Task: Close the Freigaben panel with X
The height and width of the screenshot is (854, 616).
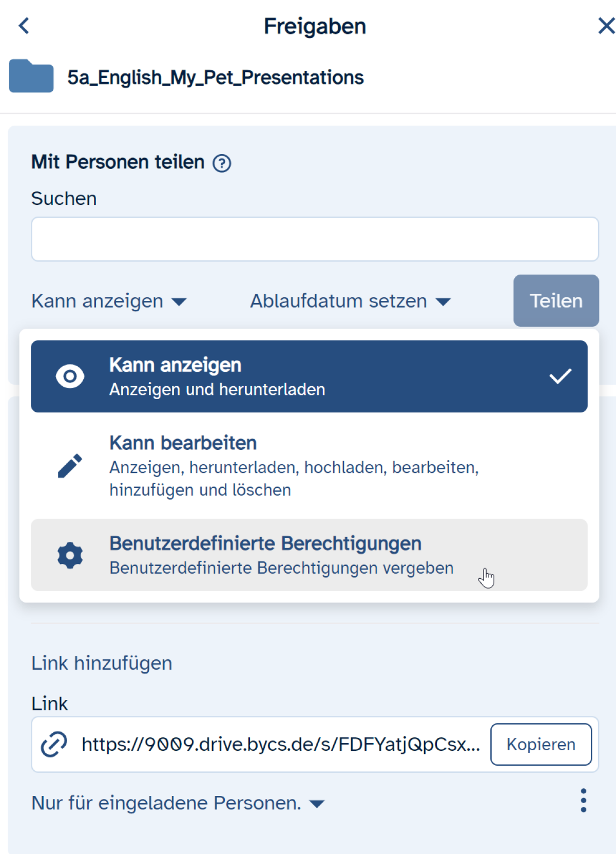Action: (x=606, y=26)
